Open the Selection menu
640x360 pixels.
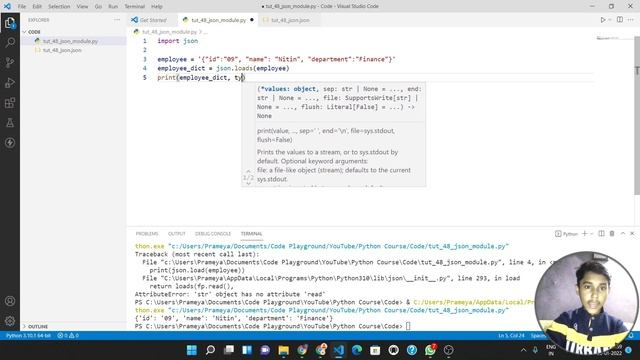59,7
